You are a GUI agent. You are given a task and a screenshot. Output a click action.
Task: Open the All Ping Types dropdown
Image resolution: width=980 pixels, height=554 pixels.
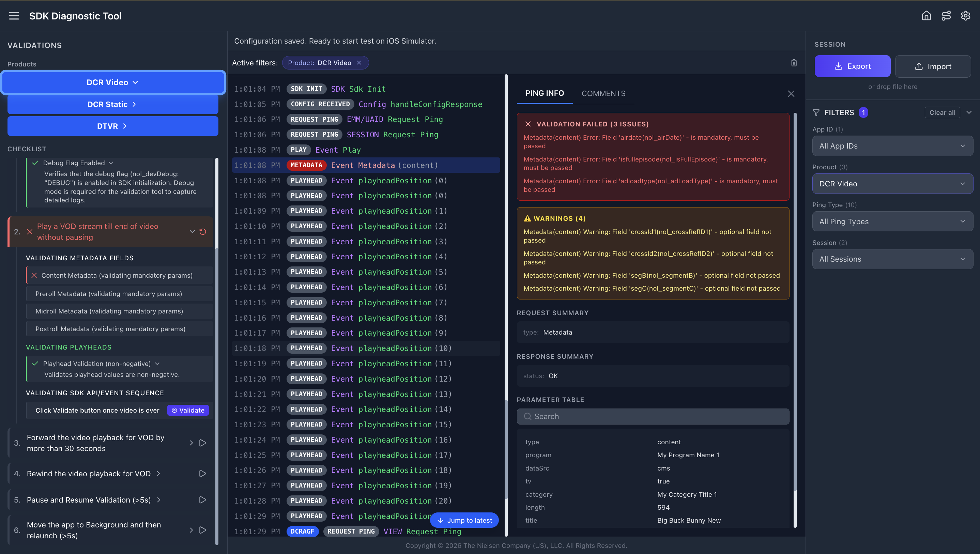[892, 221]
